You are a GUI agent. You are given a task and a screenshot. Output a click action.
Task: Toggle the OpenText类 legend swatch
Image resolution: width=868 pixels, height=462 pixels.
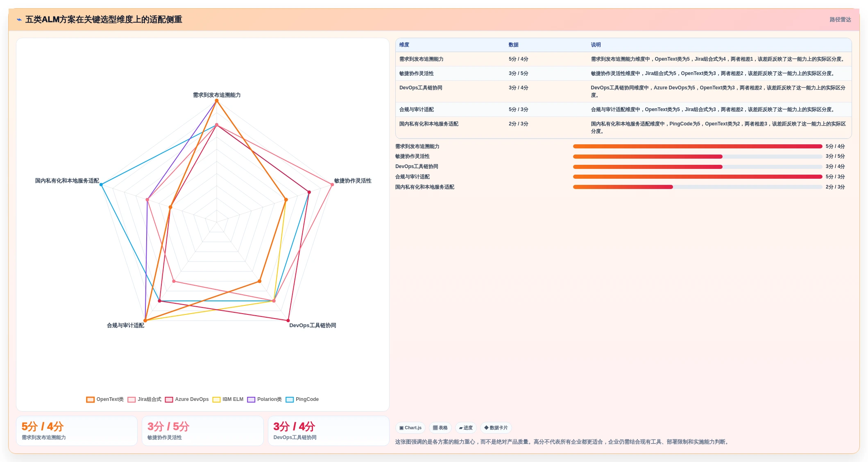[x=91, y=399]
